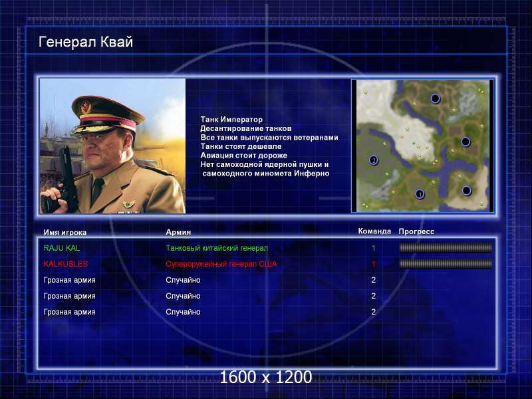
Task: Click the '1600 x 1200' resolution label
Action: [x=265, y=377]
